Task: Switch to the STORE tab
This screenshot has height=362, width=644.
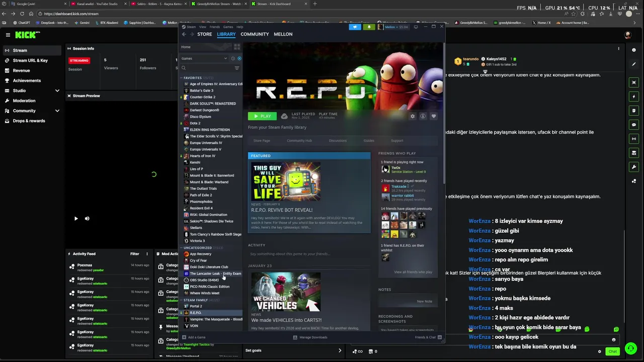Action: tap(204, 34)
